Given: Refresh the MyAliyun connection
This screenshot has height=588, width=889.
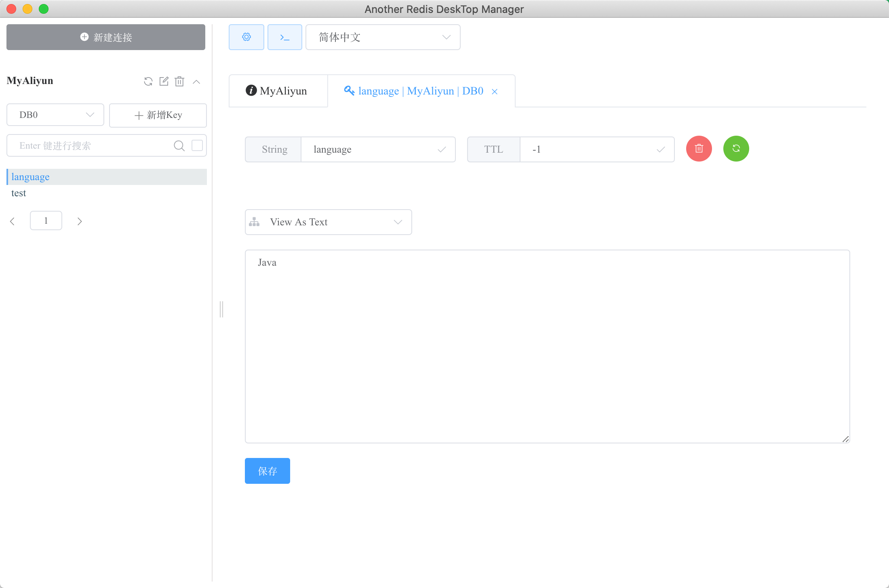Looking at the screenshot, I should pos(148,82).
